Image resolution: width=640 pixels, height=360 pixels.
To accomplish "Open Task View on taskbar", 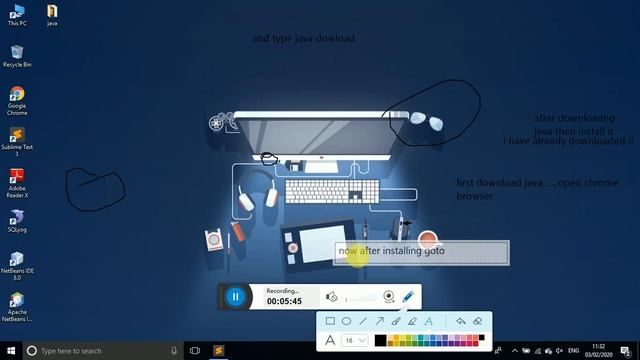I will click(x=195, y=351).
